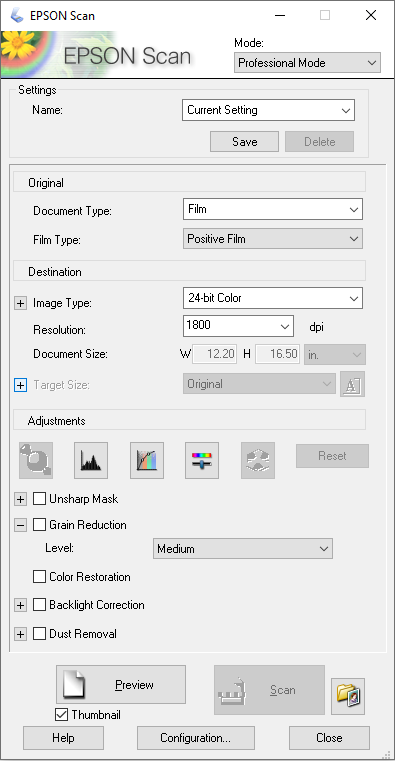Open the Tone Correction curve tool
Image resolution: width=395 pixels, height=761 pixels.
click(x=147, y=460)
